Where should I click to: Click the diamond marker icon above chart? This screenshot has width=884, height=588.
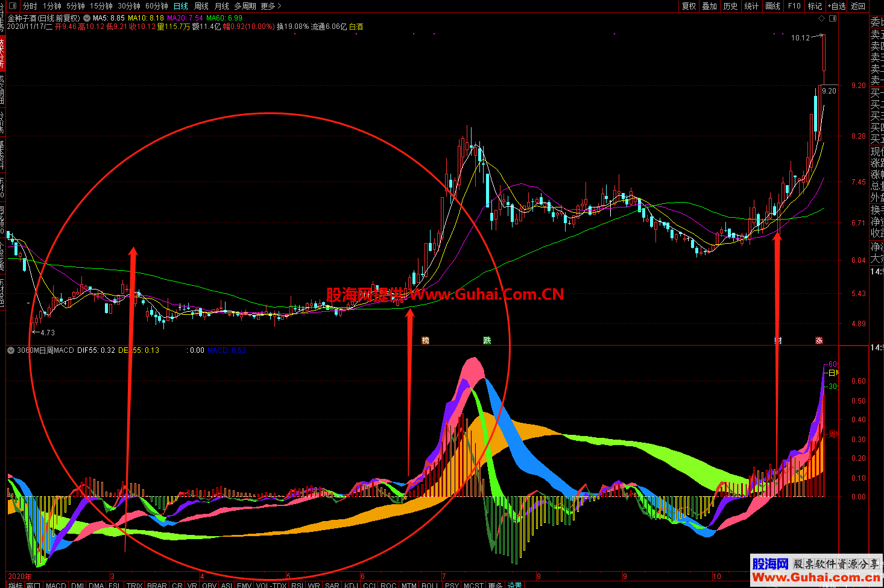pos(821,19)
